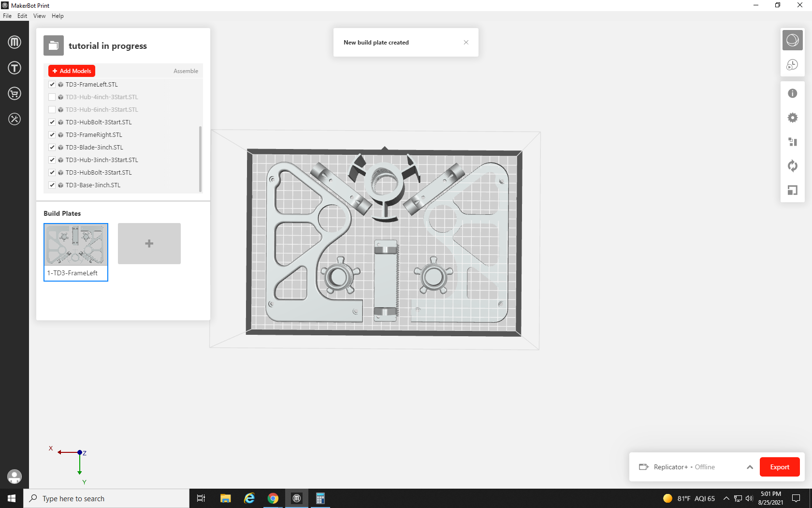Select the arrange models icon
This screenshot has width=812, height=508.
(x=793, y=142)
